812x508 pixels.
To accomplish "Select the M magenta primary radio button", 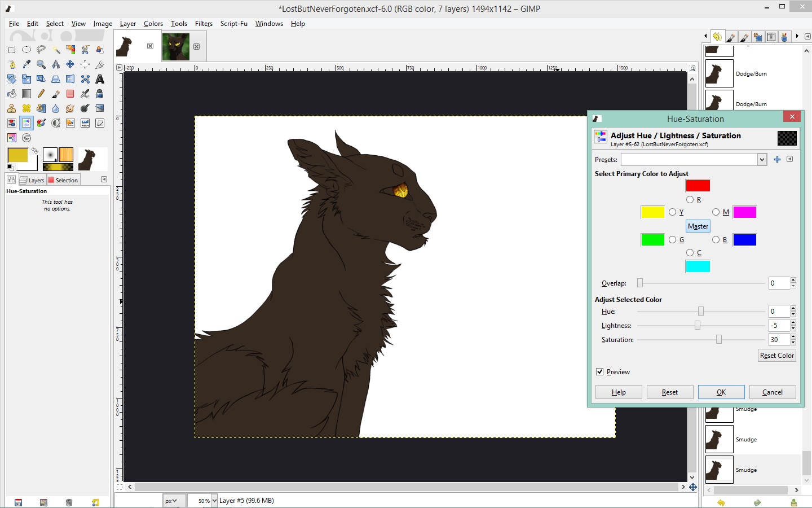I will 716,212.
